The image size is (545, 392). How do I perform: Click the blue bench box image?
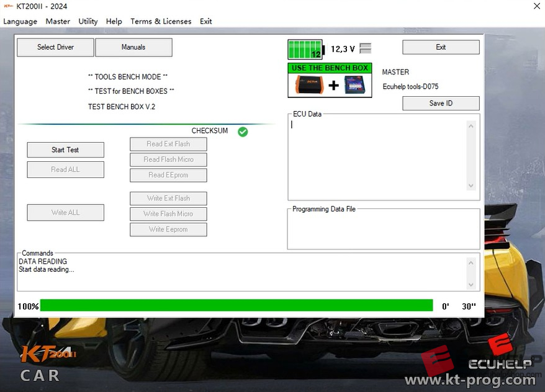point(355,85)
